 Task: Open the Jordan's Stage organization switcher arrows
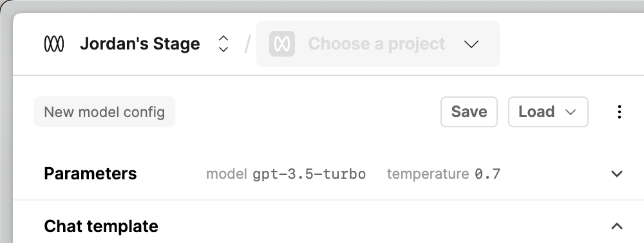pos(223,44)
